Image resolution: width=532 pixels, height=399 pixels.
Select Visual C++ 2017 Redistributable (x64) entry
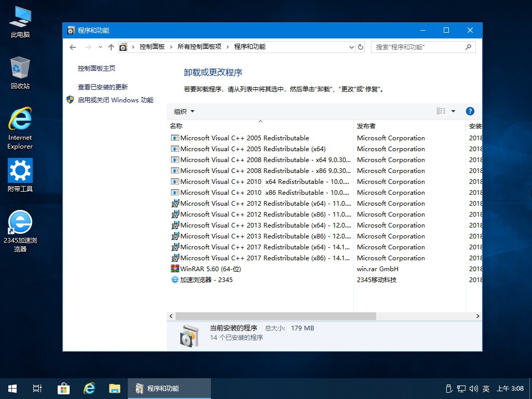coord(261,247)
